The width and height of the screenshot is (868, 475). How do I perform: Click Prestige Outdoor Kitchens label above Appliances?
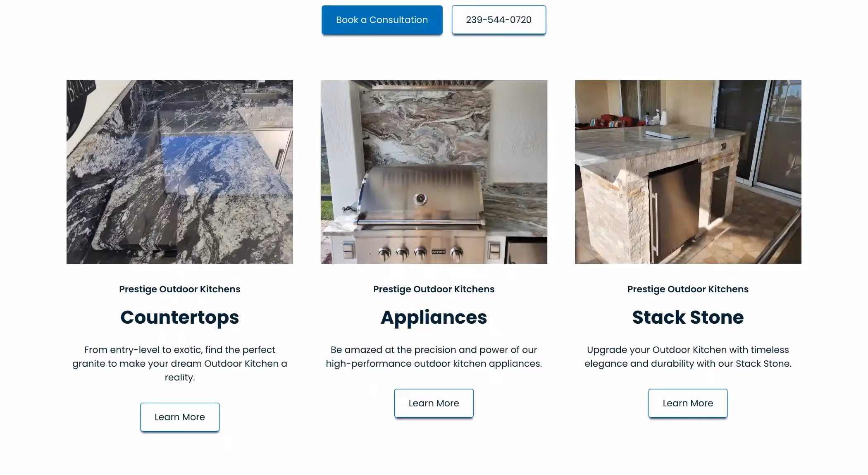tap(434, 289)
